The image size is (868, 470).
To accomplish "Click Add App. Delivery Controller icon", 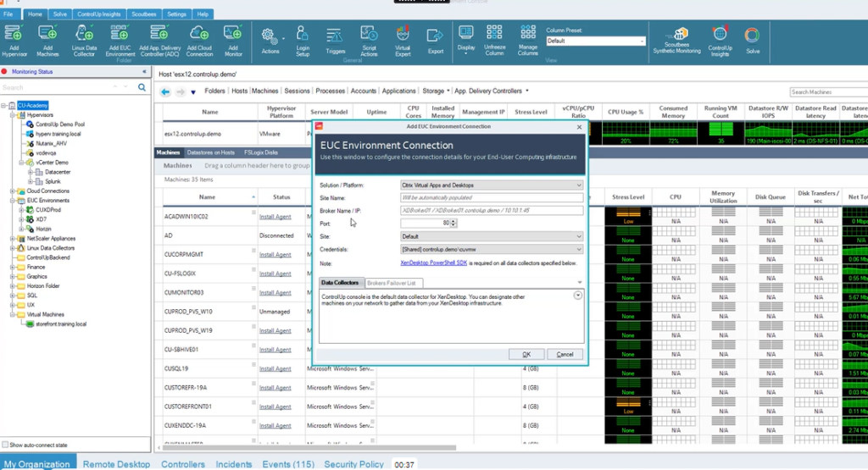I will click(x=159, y=41).
